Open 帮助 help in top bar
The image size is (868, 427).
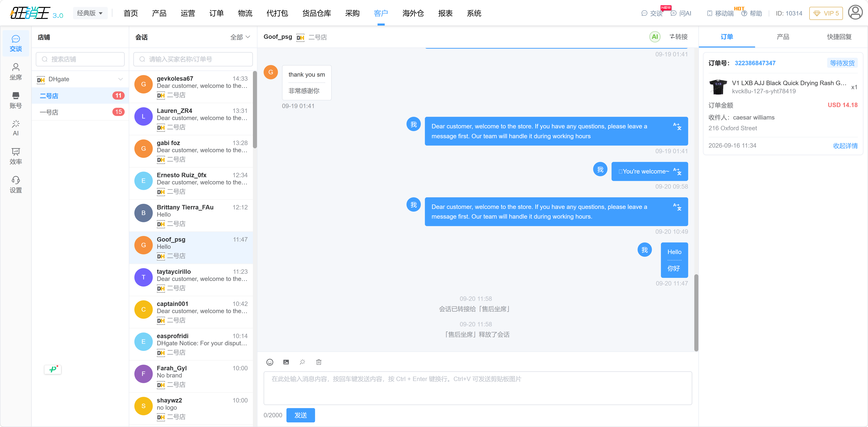pyautogui.click(x=752, y=13)
